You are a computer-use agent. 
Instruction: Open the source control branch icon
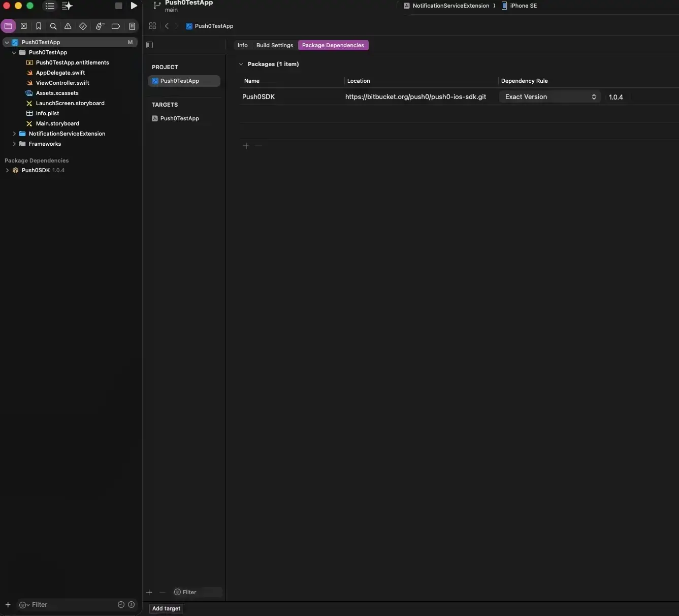point(157,6)
